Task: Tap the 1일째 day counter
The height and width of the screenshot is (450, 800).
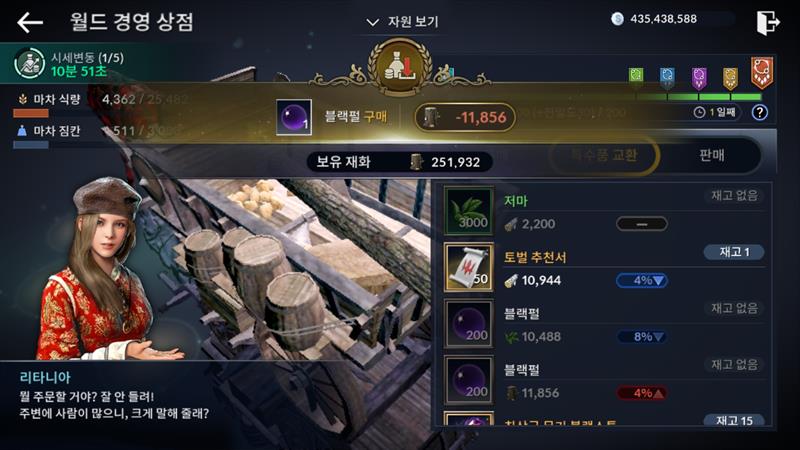Action: pos(715,112)
